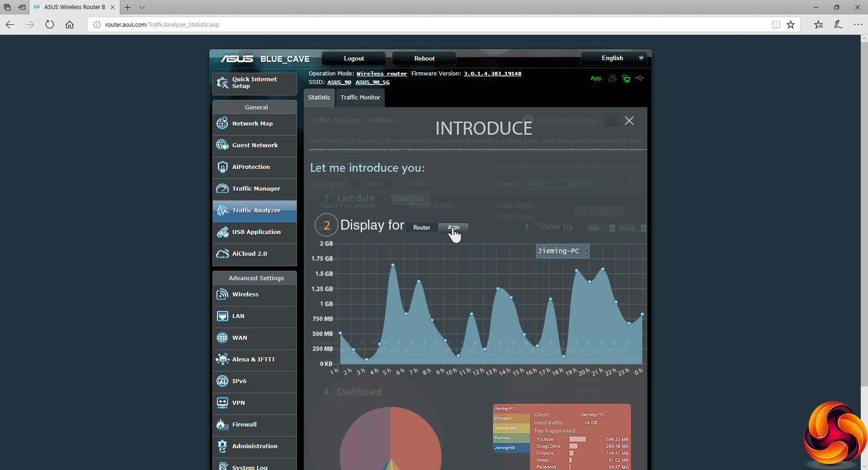Select iPhone4S in the client legend
Screen dimensions: 868x470
click(x=511, y=418)
